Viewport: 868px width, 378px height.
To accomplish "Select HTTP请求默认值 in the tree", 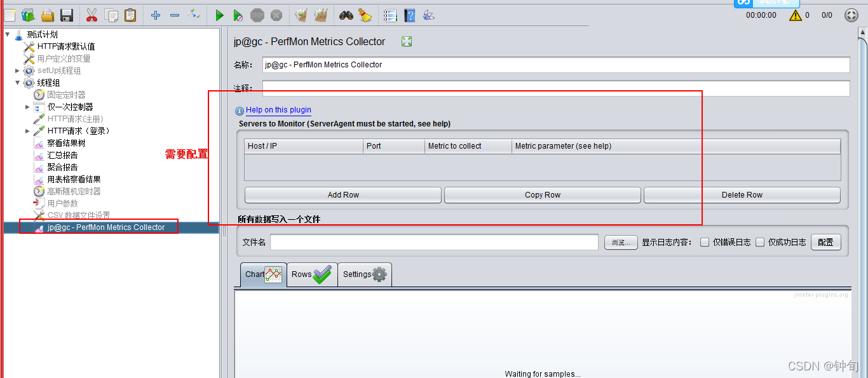I will tap(66, 46).
